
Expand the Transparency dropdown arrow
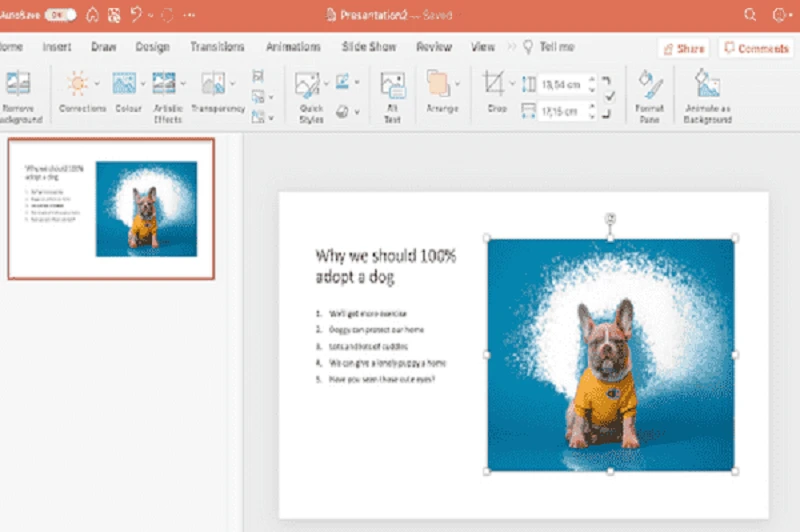(233, 84)
